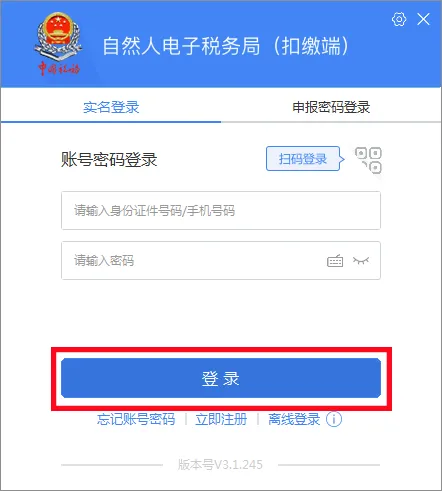Click the 账号密码登录 heading
This screenshot has width=442, height=491.
click(109, 159)
